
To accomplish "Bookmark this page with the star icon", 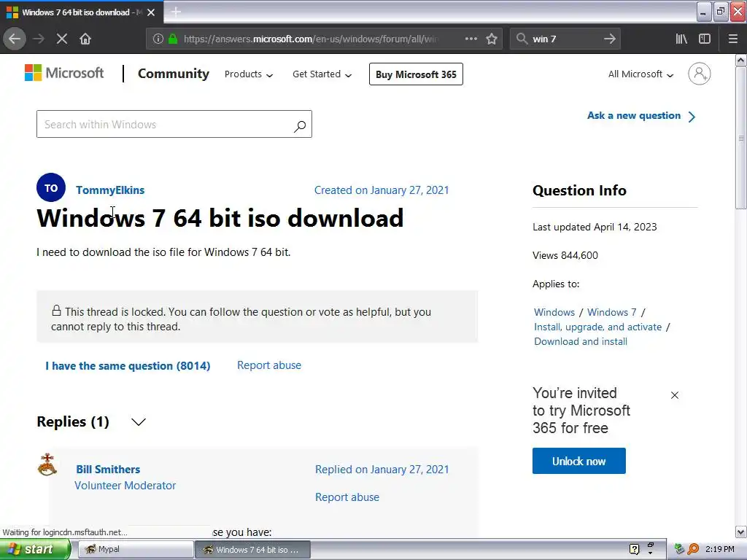I will [x=492, y=39].
